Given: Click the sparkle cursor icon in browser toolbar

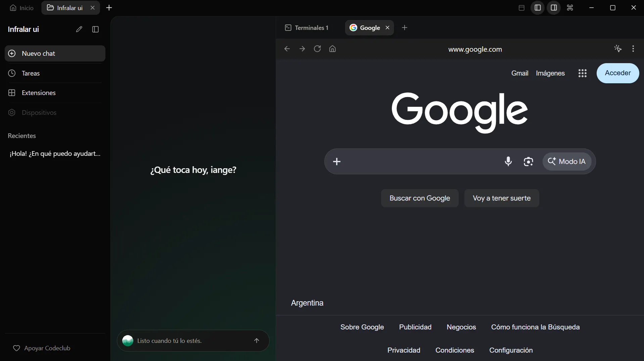Looking at the screenshot, I should click(x=618, y=49).
